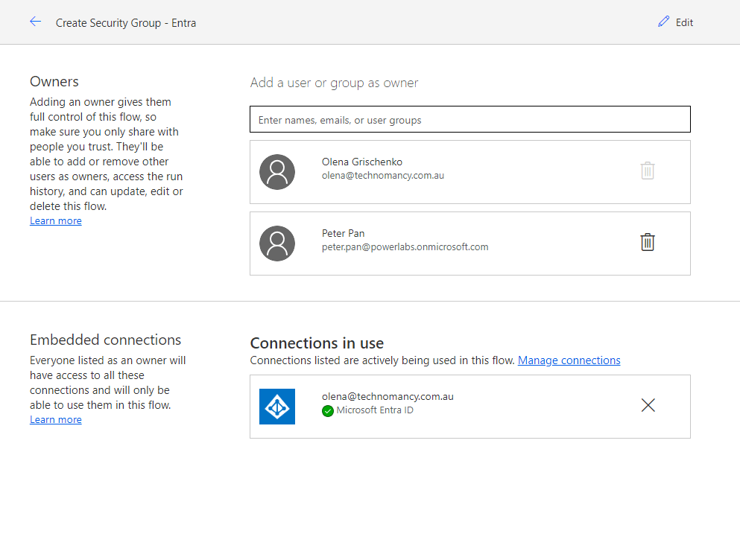
Task: Click the back arrow icon
Action: coord(35,22)
